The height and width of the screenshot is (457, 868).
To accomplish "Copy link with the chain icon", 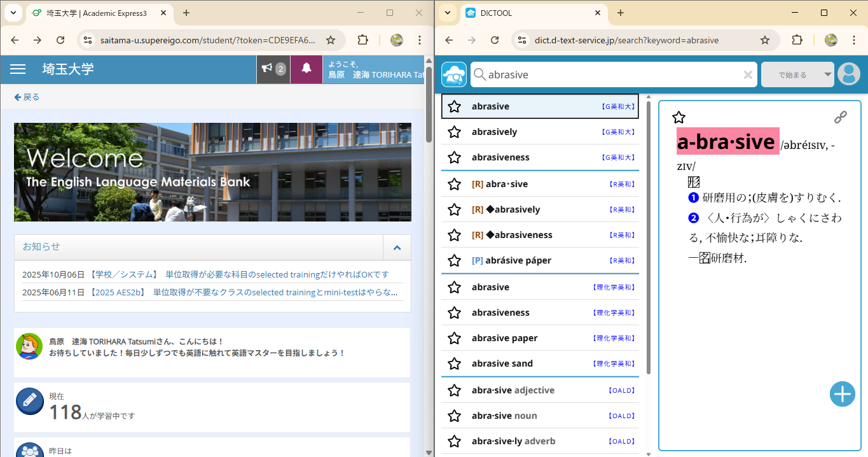I will point(841,117).
